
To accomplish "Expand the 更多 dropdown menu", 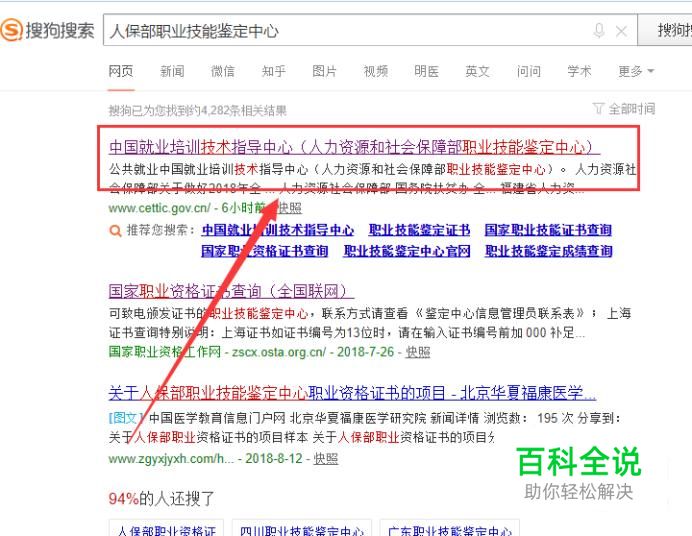I will click(636, 71).
